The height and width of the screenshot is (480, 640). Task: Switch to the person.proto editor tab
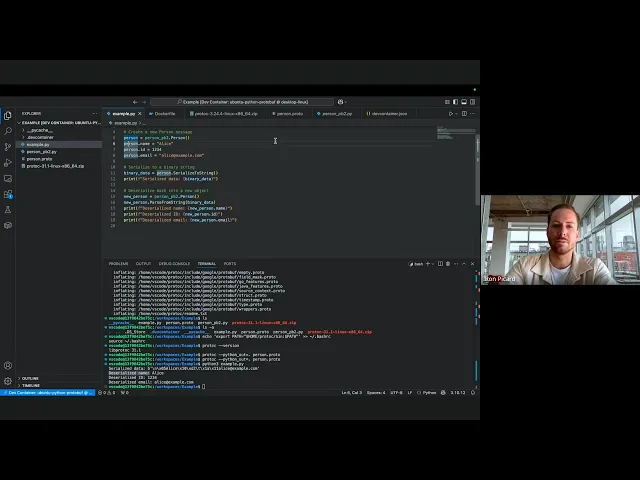[x=289, y=114]
